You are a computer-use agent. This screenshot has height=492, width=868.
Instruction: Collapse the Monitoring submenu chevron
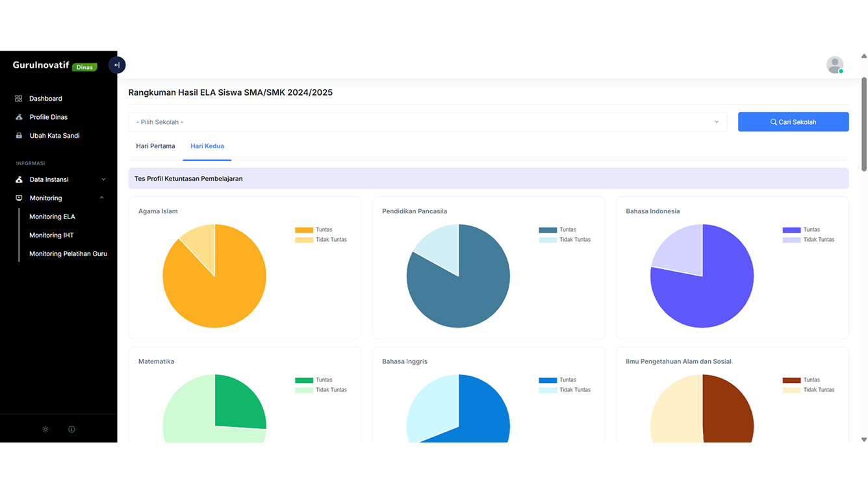pos(102,198)
